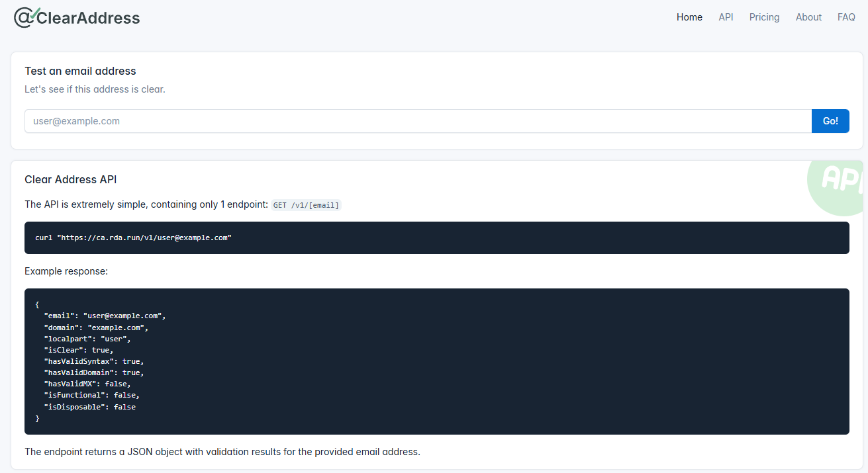Image resolution: width=868 pixels, height=473 pixels.
Task: Click the "hasValidSyntax": true line
Action: click(94, 361)
